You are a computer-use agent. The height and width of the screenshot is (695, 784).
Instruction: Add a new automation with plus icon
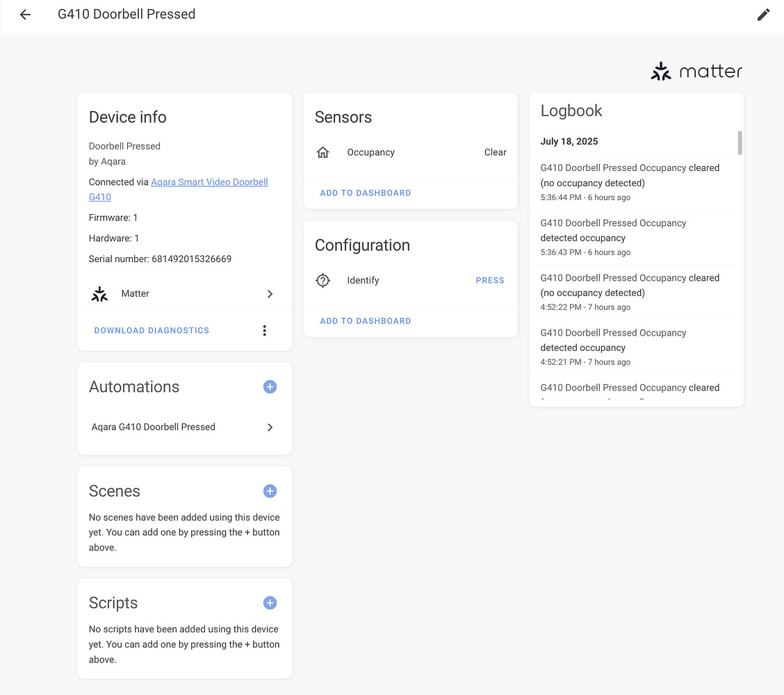coord(270,387)
